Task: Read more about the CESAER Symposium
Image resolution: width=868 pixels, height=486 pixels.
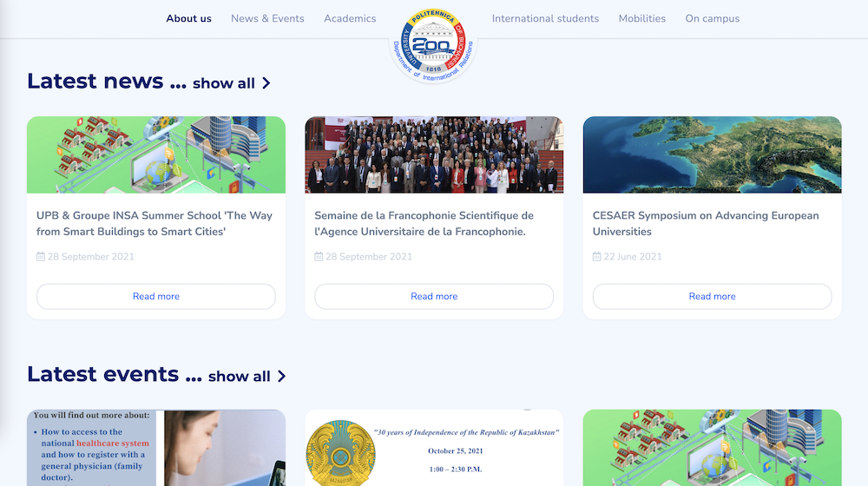Action: [712, 296]
